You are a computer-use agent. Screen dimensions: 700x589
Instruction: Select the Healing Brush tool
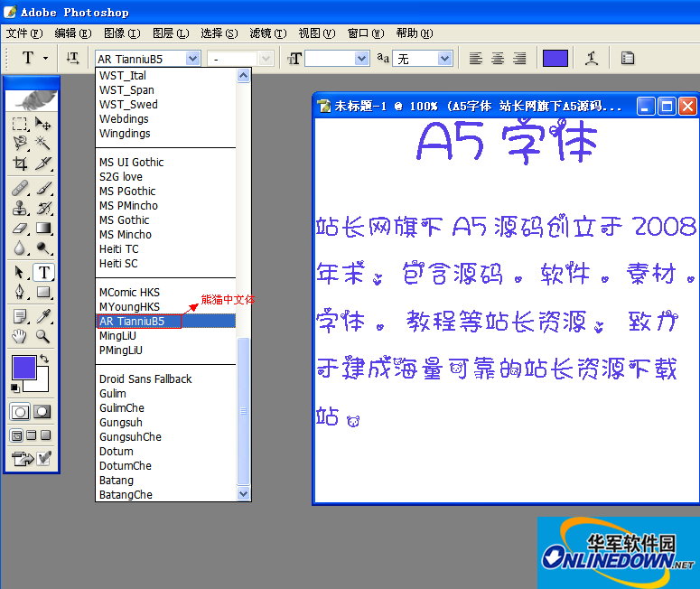20,189
